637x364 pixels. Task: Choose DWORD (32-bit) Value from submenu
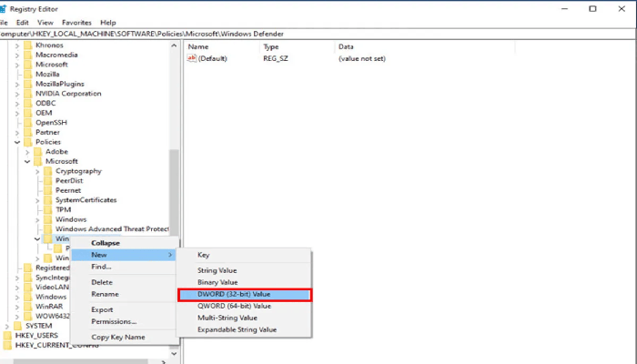pos(243,294)
